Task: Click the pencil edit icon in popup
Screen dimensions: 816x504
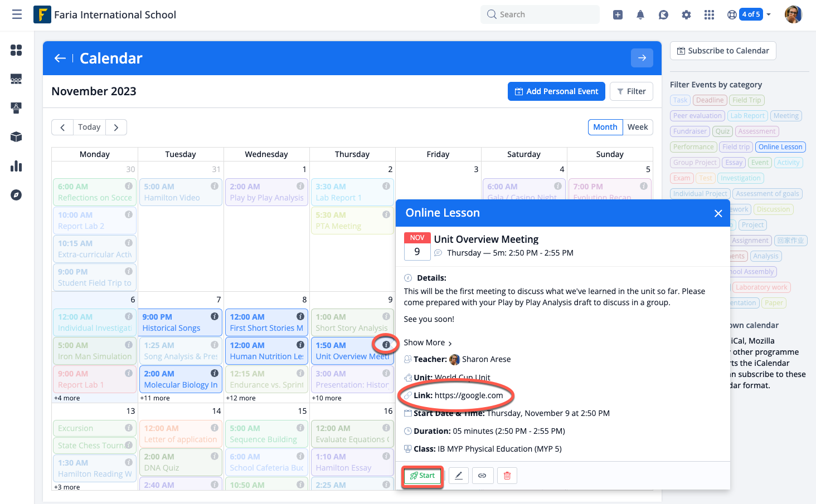Action: [x=459, y=476]
